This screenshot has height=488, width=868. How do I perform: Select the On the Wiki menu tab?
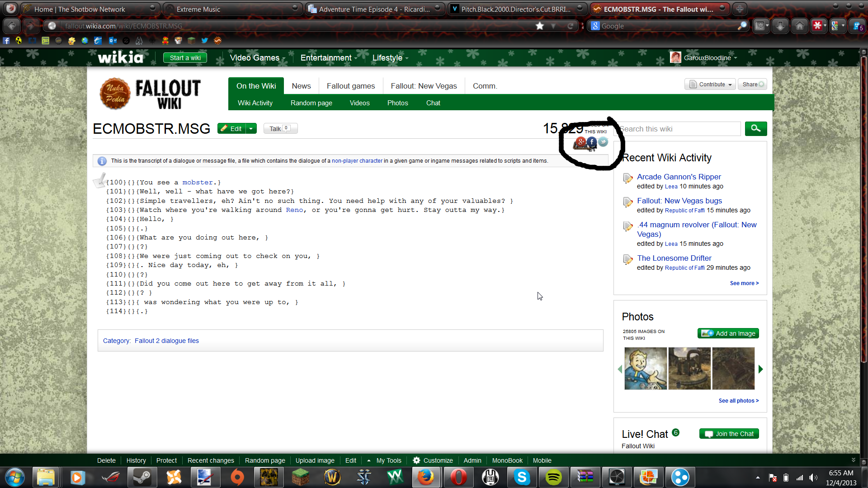[256, 86]
